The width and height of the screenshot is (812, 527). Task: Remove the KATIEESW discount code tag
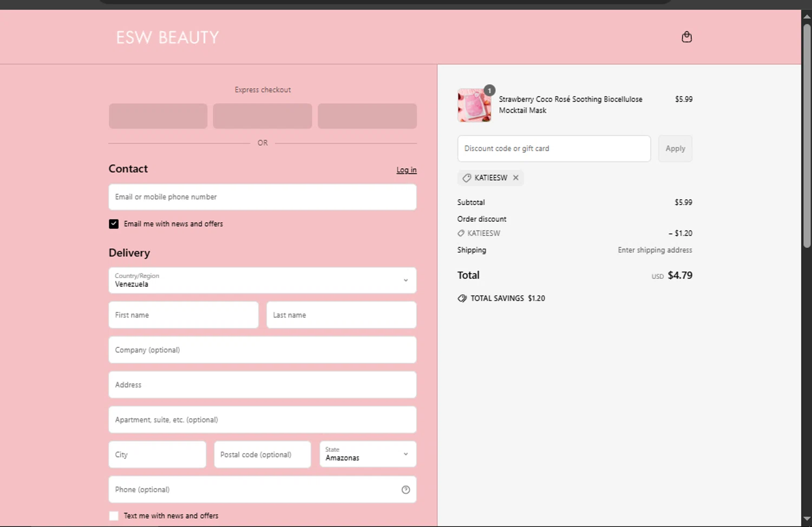[x=516, y=177]
